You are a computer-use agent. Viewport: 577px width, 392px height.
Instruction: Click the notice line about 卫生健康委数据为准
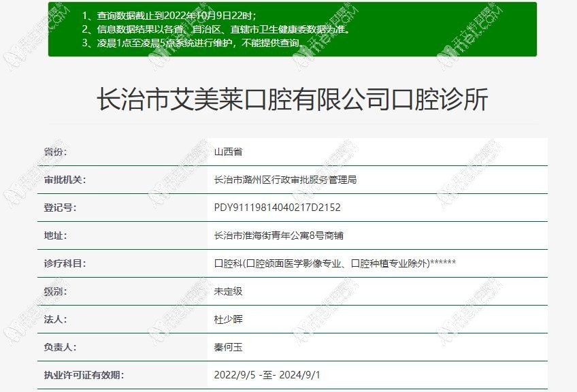(x=216, y=29)
